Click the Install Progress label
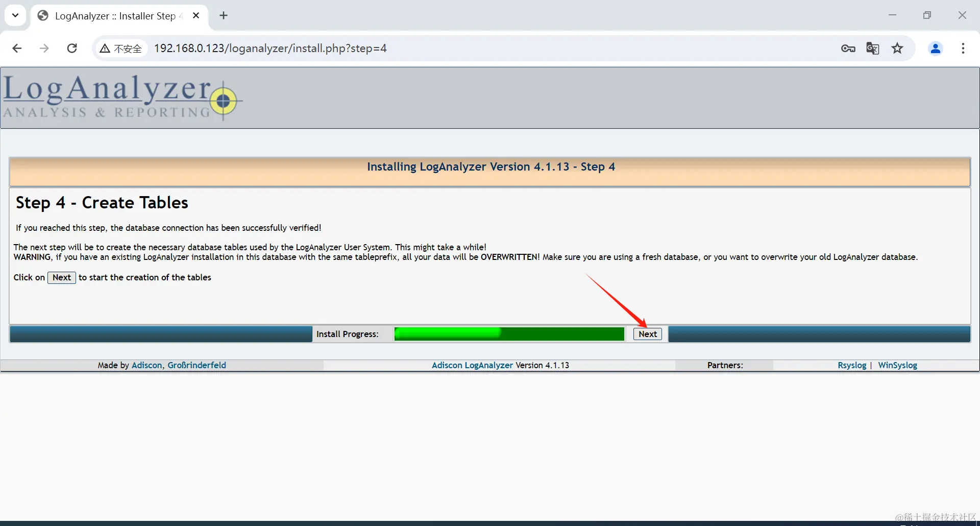 pyautogui.click(x=348, y=334)
